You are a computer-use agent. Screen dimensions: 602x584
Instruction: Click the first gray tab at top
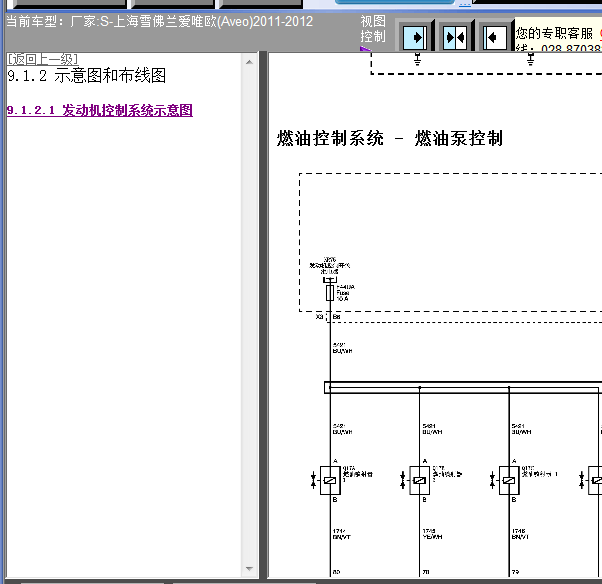[x=69, y=4]
